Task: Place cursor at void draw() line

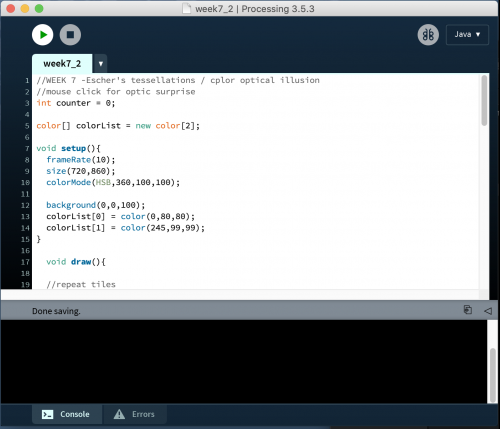Action: 76,262
